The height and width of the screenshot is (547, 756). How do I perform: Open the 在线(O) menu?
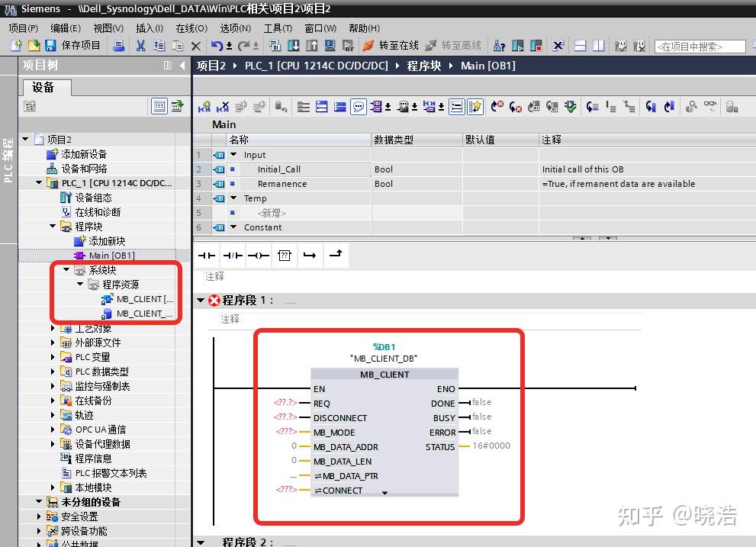tap(191, 28)
